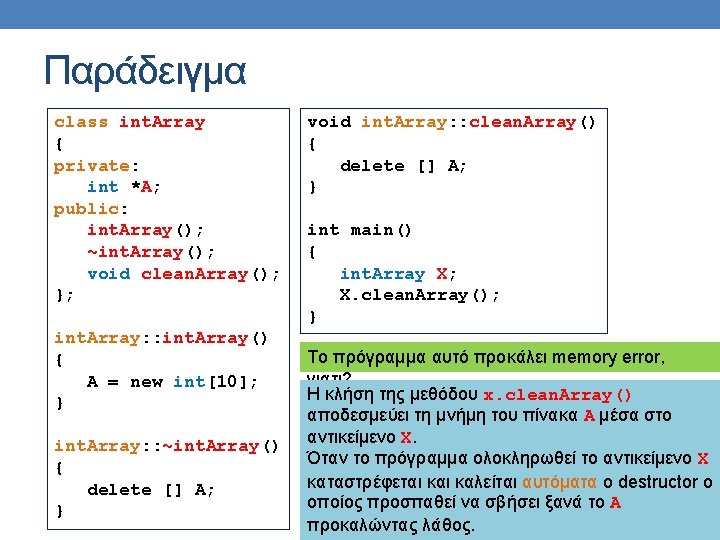This screenshot has width=720, height=540.
Task: Click the line "void cleanArray();"
Action: (183, 274)
